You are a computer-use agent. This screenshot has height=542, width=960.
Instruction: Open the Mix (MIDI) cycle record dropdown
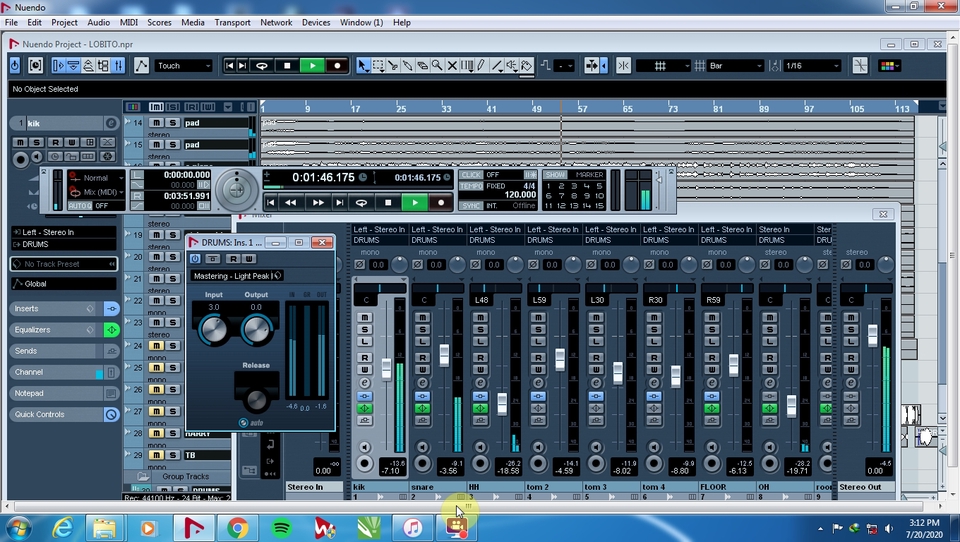[96, 192]
